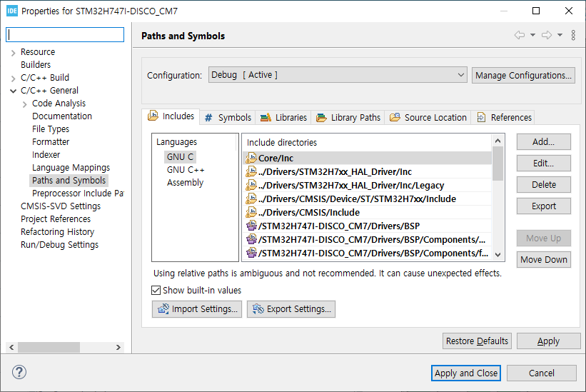This screenshot has width=586, height=392.
Task: Open the back history dropdown arrow
Action: [532, 35]
